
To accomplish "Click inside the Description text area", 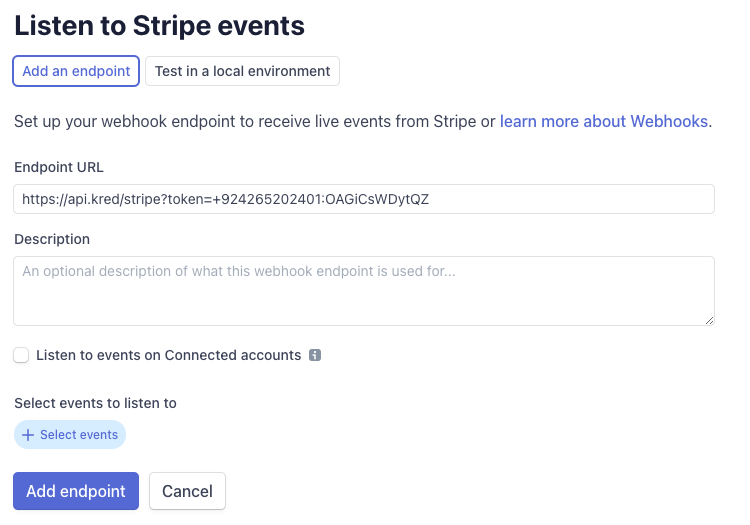I will [x=364, y=291].
